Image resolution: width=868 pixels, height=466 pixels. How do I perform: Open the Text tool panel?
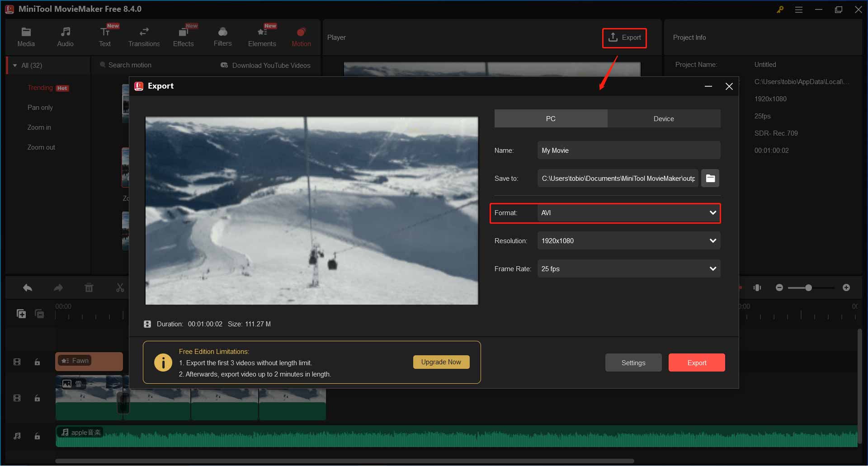point(105,36)
